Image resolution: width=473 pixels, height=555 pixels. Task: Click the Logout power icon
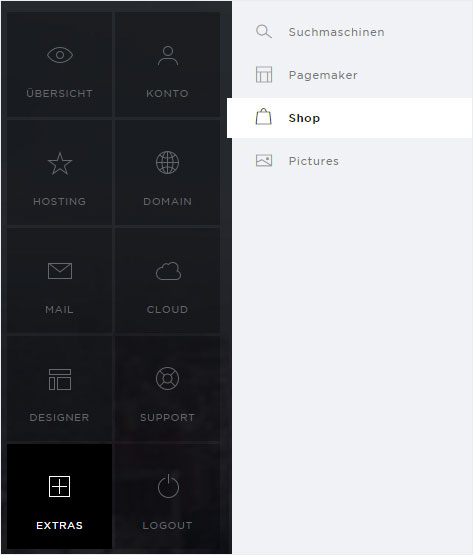(168, 486)
